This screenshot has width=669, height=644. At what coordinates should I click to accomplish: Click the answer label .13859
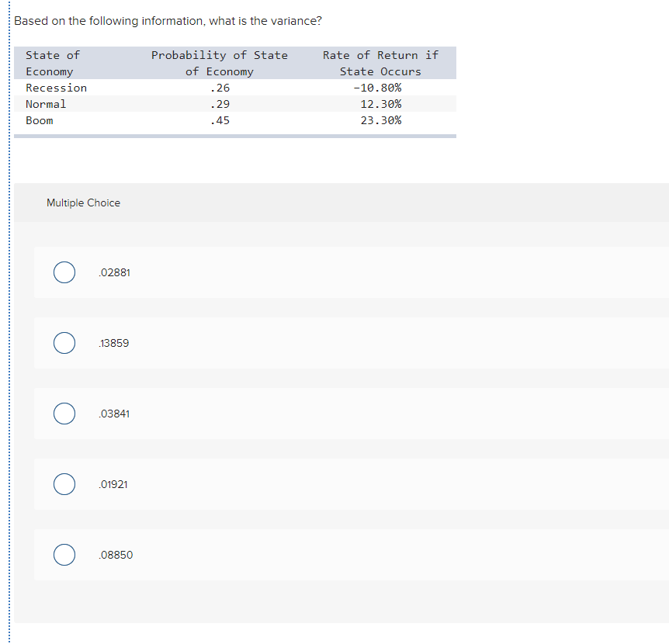point(114,343)
